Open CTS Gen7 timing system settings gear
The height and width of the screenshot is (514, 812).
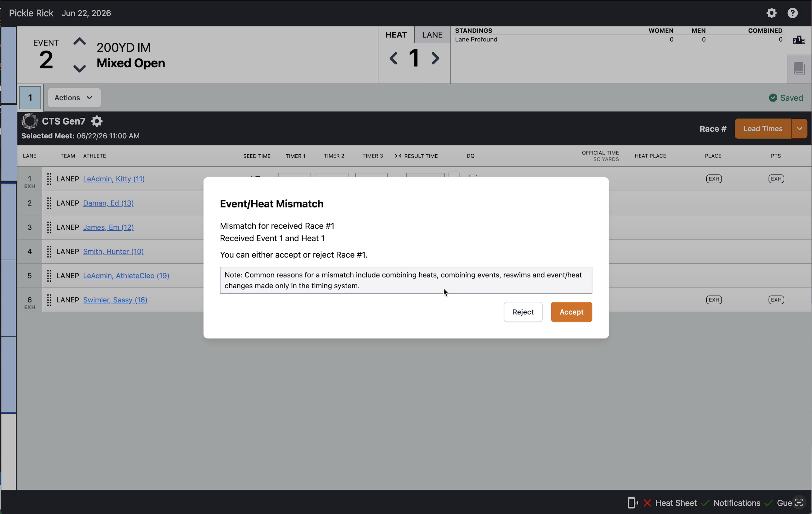pos(97,121)
